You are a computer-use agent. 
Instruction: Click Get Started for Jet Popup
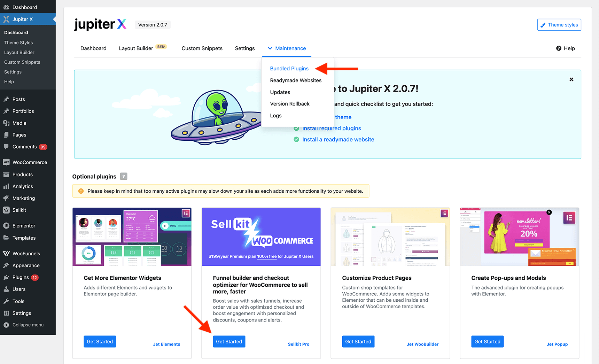[x=488, y=342]
